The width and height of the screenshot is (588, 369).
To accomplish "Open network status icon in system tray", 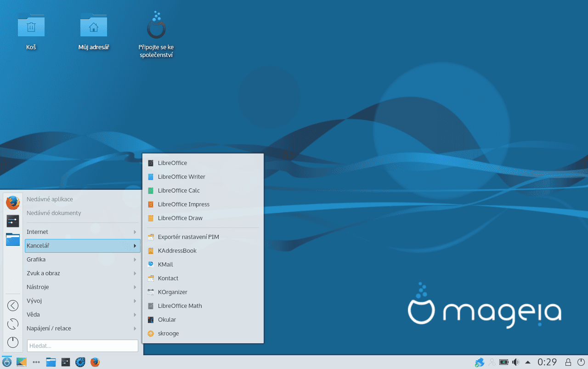I will [479, 362].
